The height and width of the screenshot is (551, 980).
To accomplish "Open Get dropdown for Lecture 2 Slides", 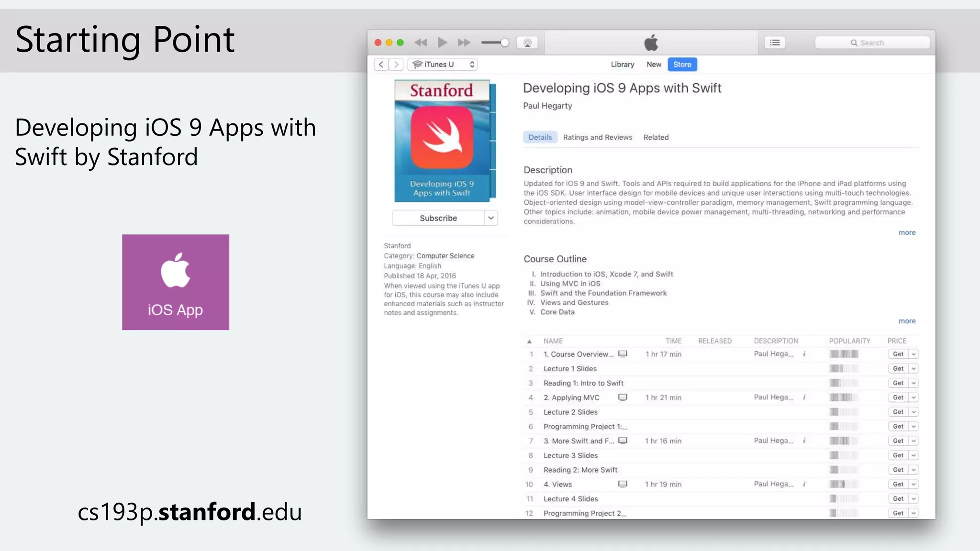I will tap(913, 412).
